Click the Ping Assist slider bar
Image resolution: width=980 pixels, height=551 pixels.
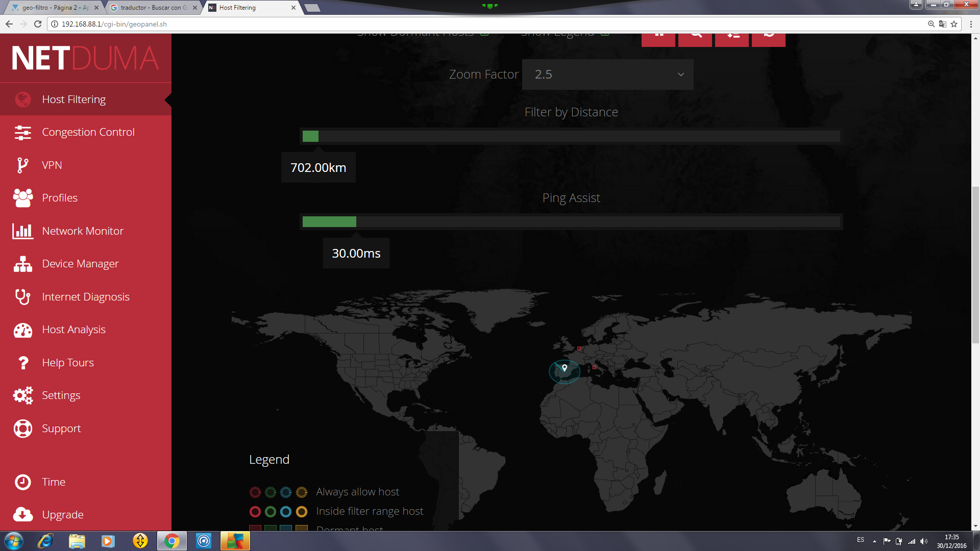point(571,222)
